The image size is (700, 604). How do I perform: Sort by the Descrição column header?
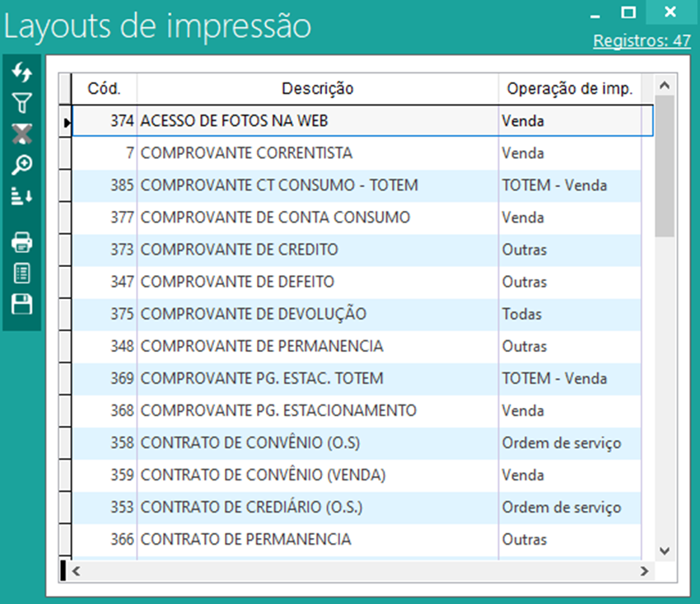(x=317, y=89)
